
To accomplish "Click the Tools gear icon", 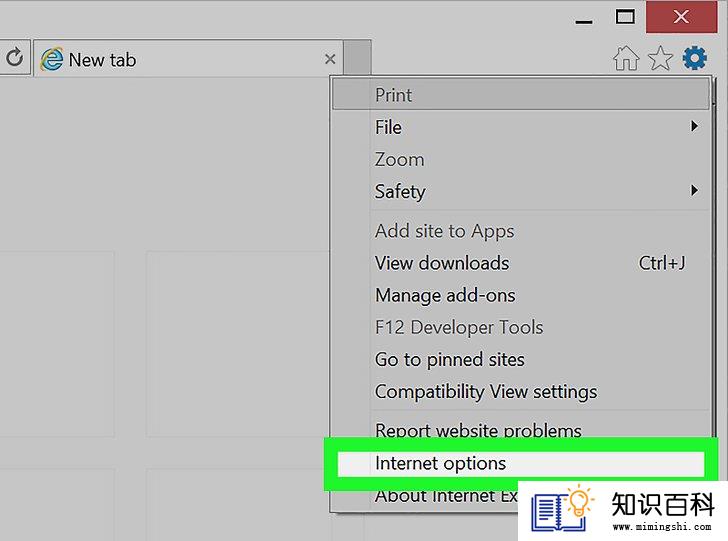I will point(695,59).
